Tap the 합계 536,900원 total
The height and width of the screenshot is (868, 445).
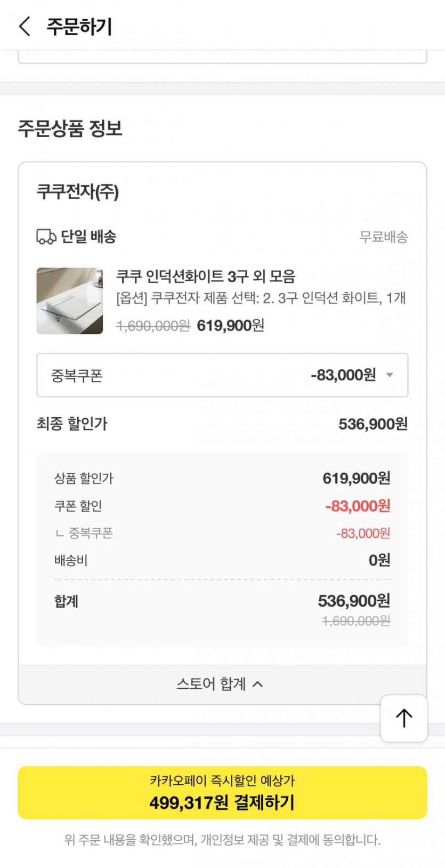tap(354, 601)
